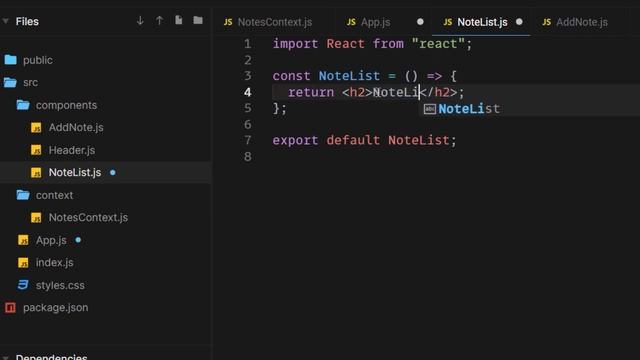Collapse the Files panel triangle
This screenshot has height=360, width=640.
[x=6, y=21]
